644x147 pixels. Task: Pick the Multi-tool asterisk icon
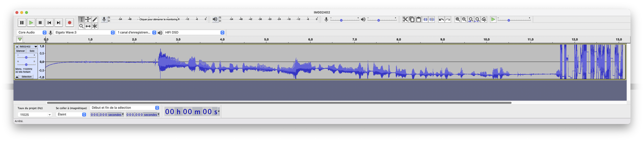[x=95, y=26]
